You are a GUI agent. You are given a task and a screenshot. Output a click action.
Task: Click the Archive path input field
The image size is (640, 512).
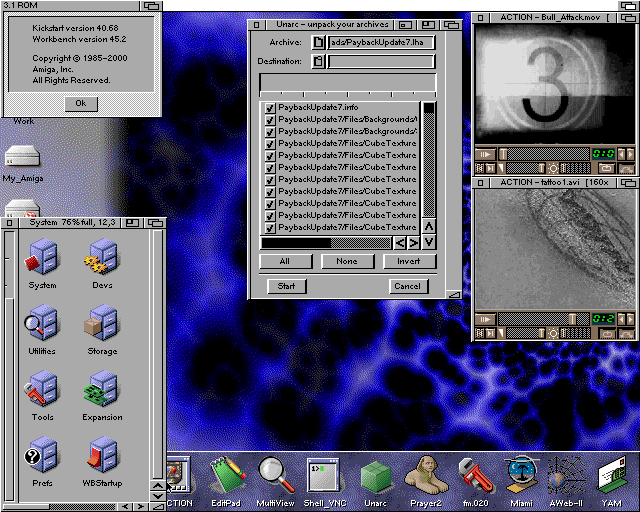[x=381, y=42]
